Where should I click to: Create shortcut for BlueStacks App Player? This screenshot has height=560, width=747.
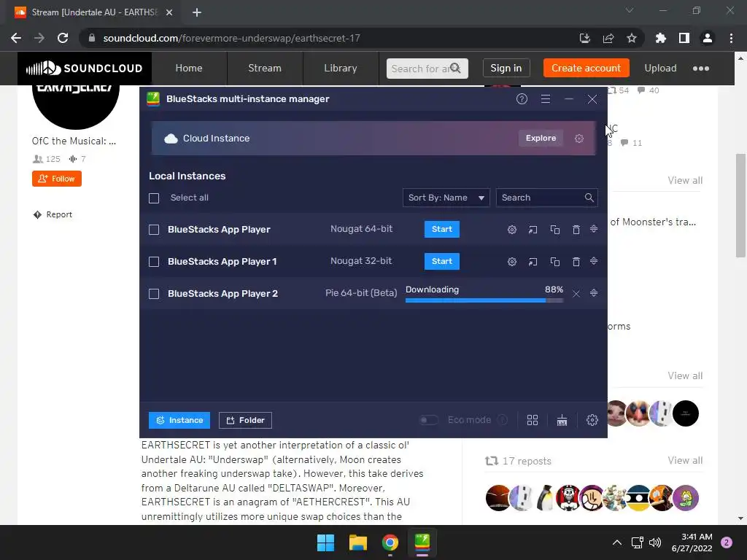click(x=533, y=230)
